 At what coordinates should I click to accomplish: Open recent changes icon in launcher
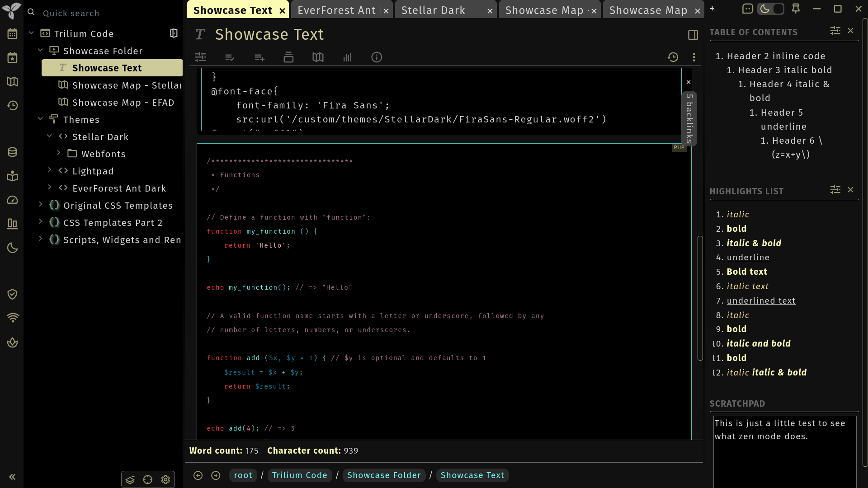pos(12,106)
